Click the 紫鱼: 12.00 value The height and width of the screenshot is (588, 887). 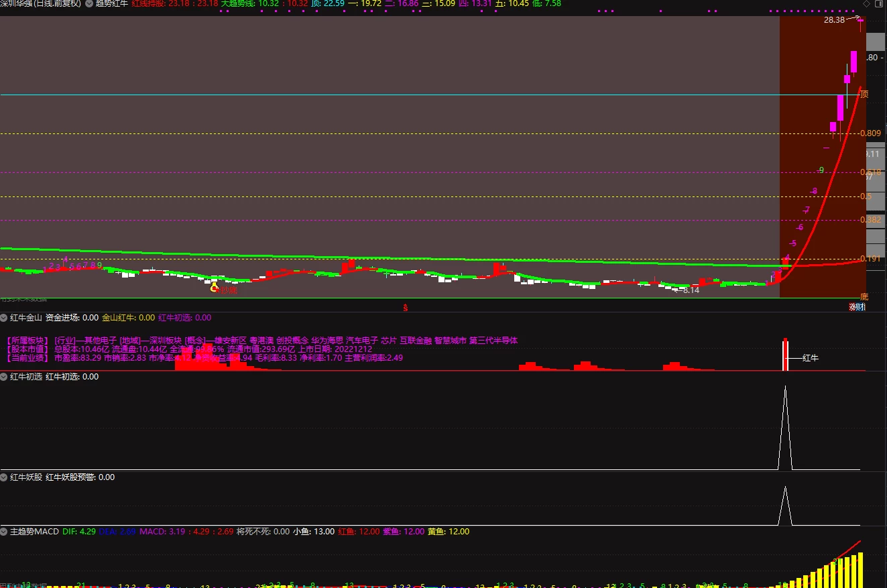[x=404, y=532]
